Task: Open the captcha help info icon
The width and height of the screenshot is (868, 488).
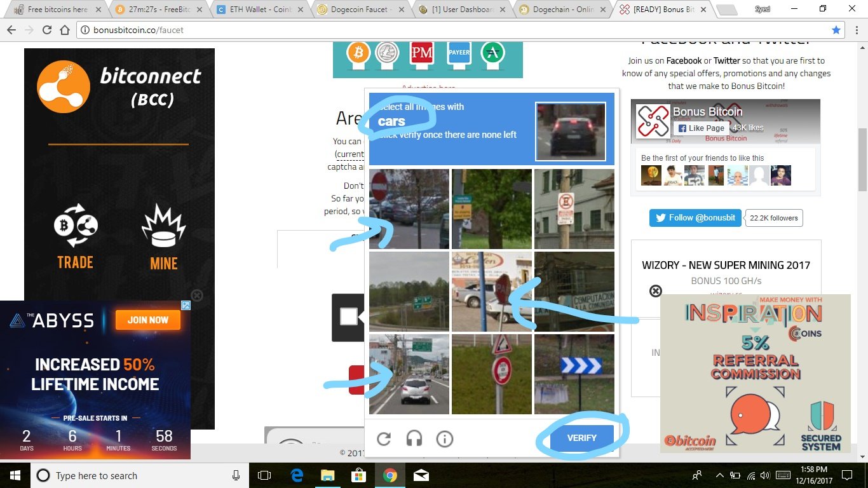Action: 445,438
